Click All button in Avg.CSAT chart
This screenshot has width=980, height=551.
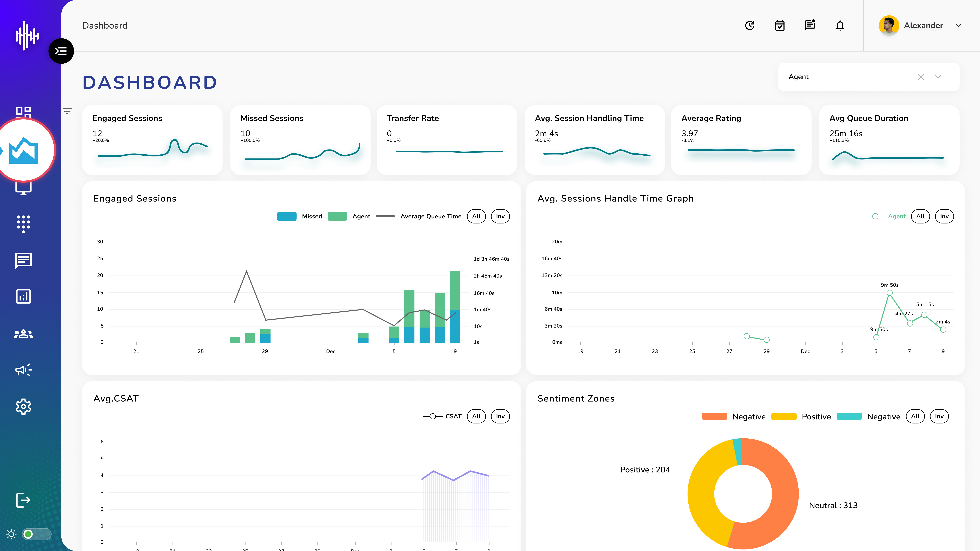click(476, 416)
